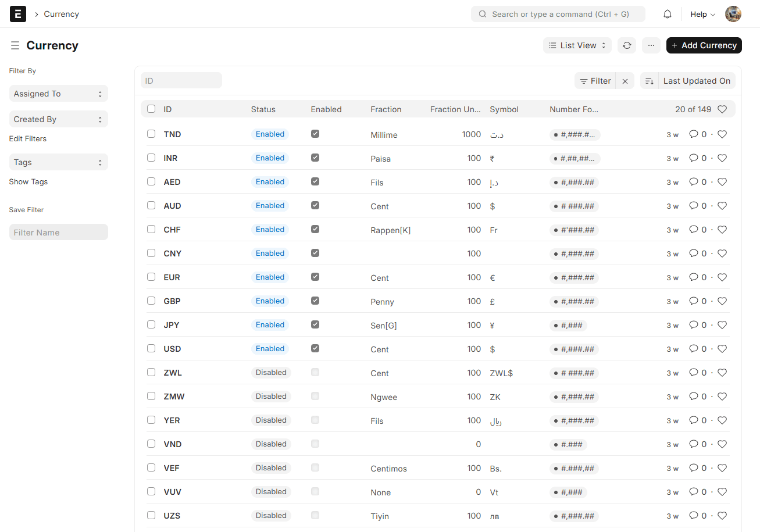The image size is (760, 532).
Task: Open comments on the UZS row
Action: 698,516
